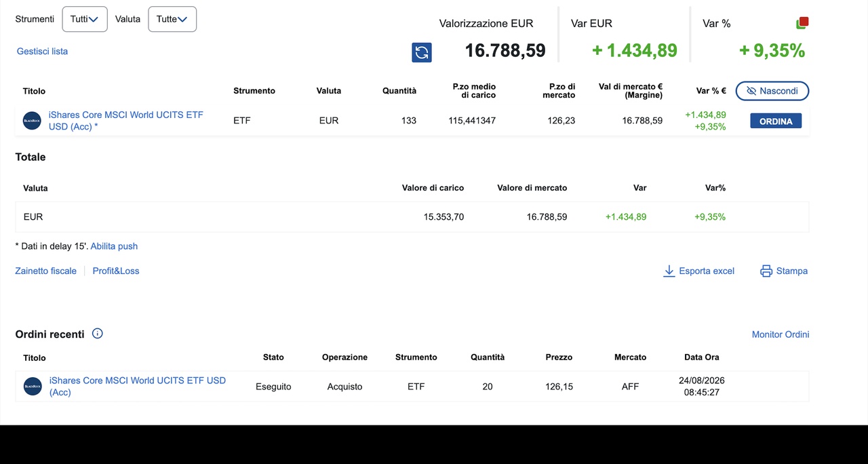Click the top Var EUR value + 1.434,89
868x464 pixels.
coord(635,51)
